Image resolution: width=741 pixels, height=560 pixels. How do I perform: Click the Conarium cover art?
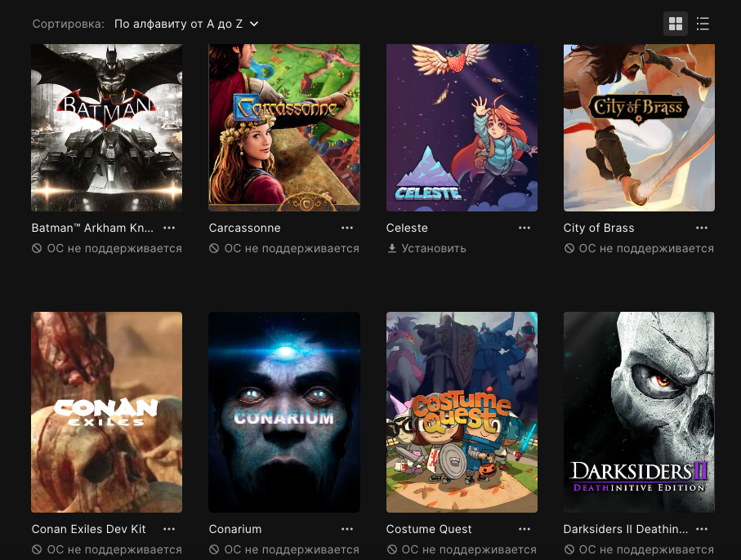[284, 411]
